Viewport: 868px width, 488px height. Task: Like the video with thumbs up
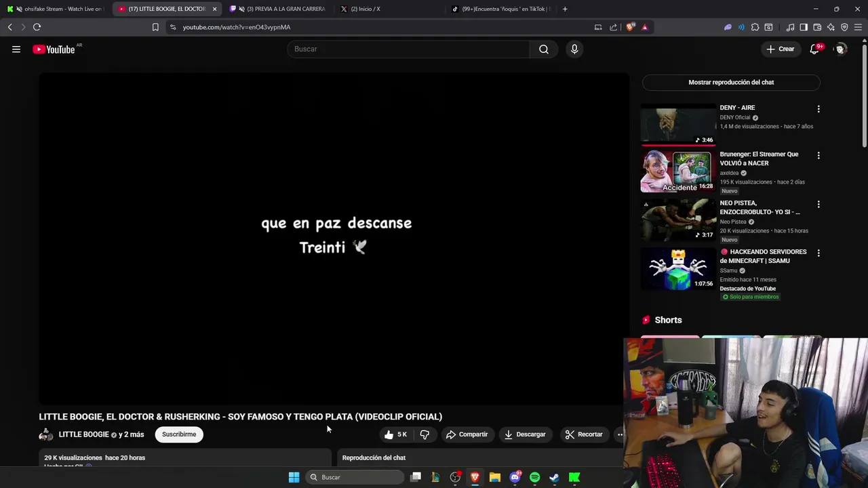coord(395,434)
